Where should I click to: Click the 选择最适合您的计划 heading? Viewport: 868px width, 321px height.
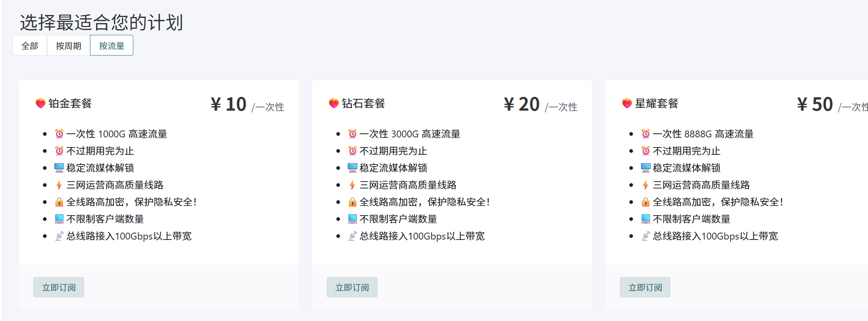101,22
